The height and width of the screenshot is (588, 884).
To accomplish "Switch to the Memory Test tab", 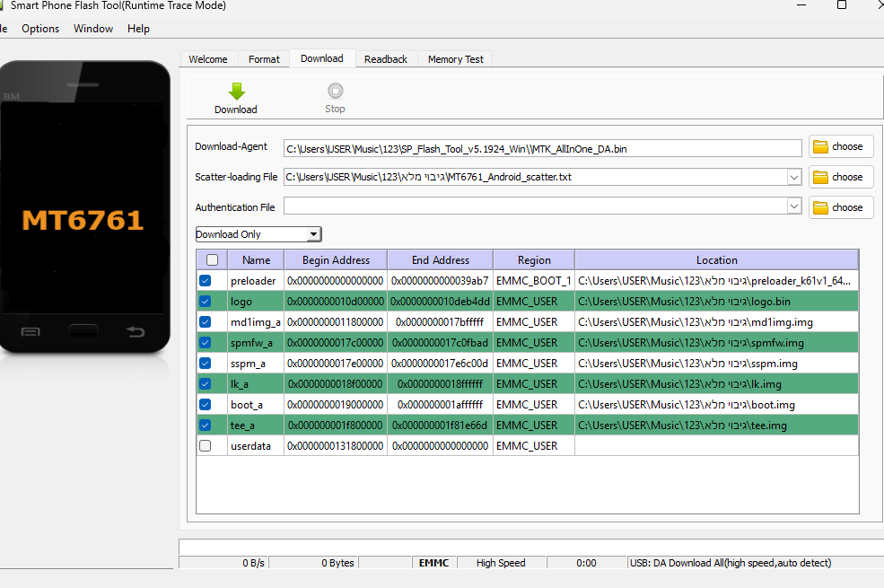I will coord(455,59).
